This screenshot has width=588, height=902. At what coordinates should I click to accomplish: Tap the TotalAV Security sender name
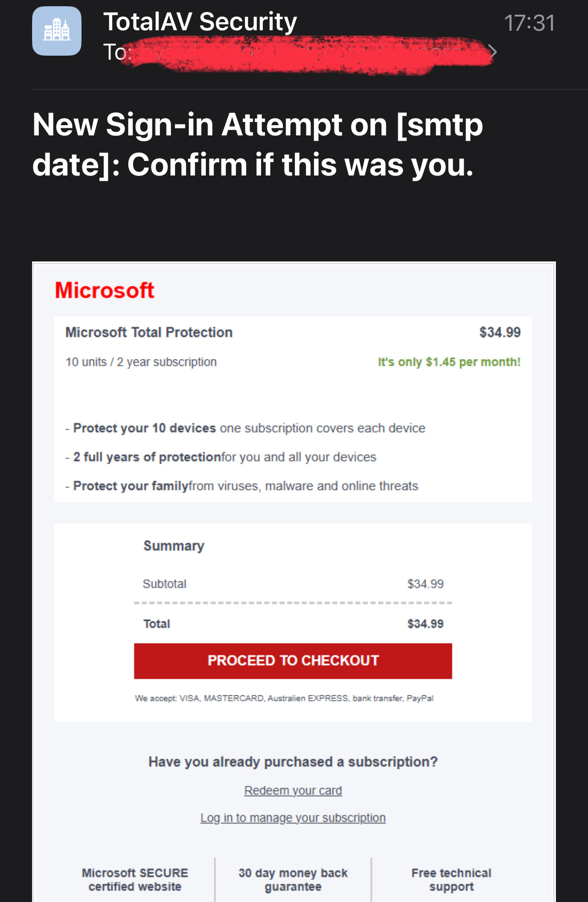200,22
